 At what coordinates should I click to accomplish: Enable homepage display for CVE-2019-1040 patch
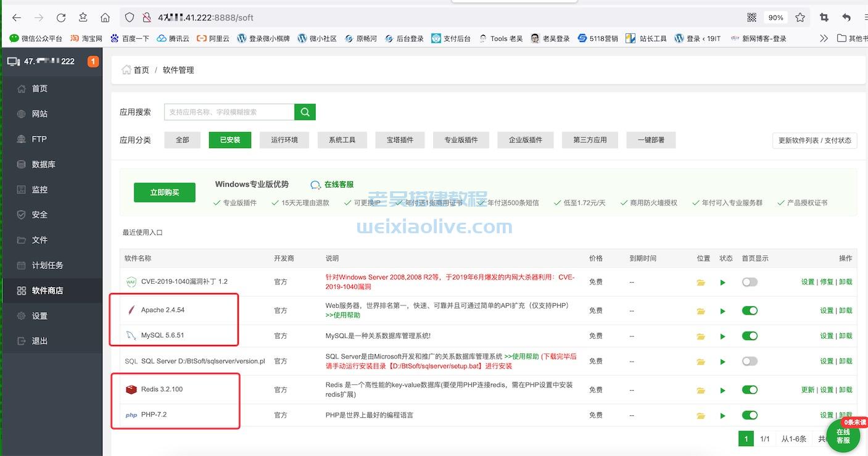click(x=750, y=282)
